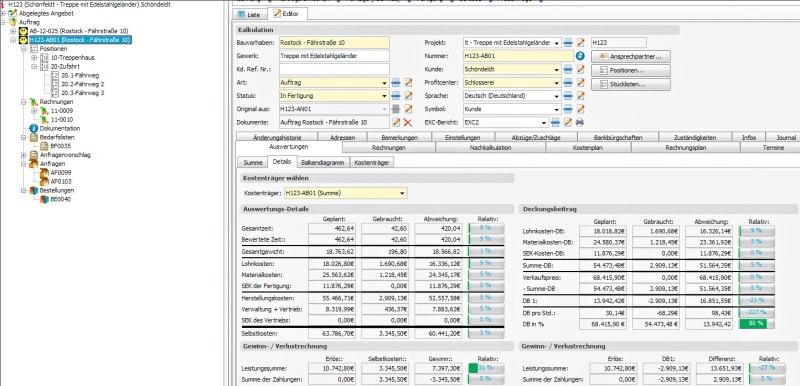
Task: Open the Projekt dropdown
Action: (x=556, y=43)
